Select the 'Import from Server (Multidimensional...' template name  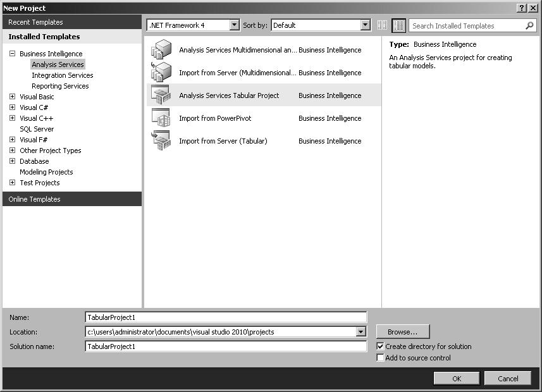tap(237, 73)
